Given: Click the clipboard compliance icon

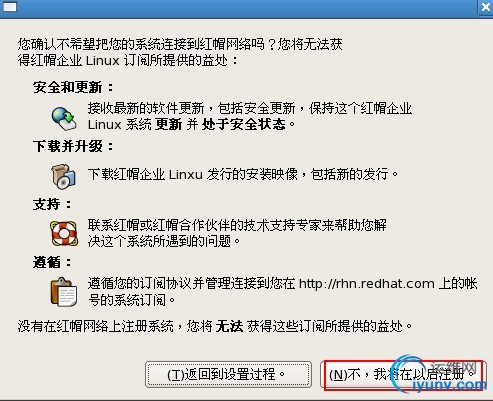Looking at the screenshot, I should 64,292.
